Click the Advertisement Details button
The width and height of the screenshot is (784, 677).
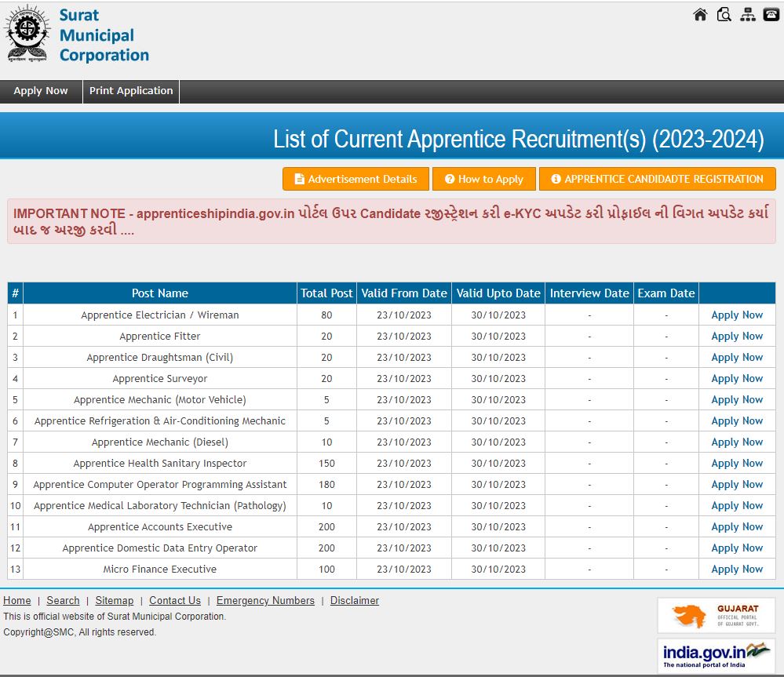point(356,179)
